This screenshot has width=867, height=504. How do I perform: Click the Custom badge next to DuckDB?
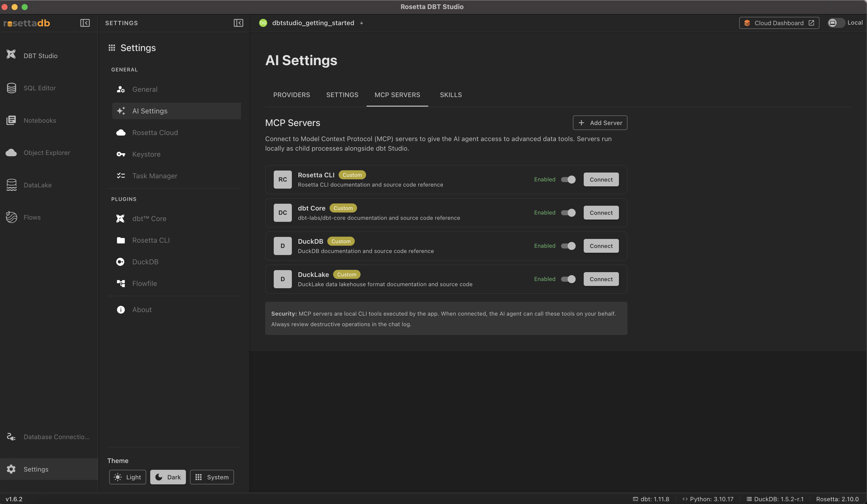(341, 241)
